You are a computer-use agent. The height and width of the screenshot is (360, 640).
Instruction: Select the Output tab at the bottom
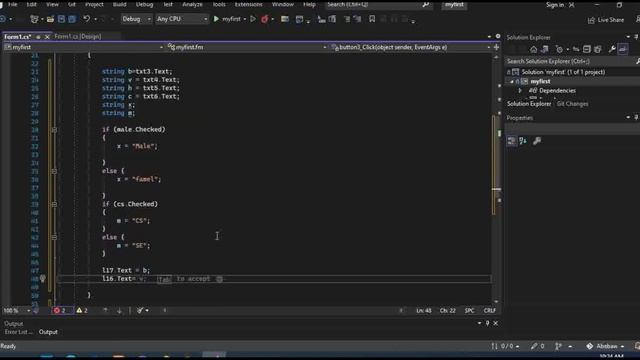(x=48, y=332)
